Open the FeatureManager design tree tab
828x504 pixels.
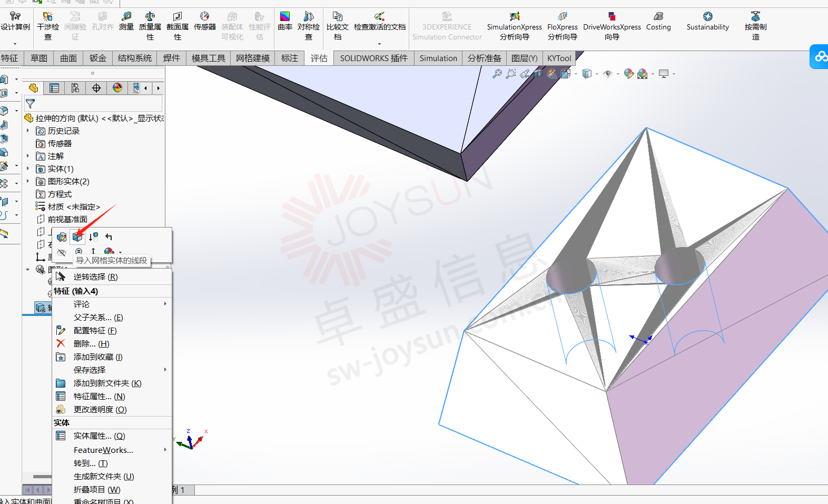point(34,88)
